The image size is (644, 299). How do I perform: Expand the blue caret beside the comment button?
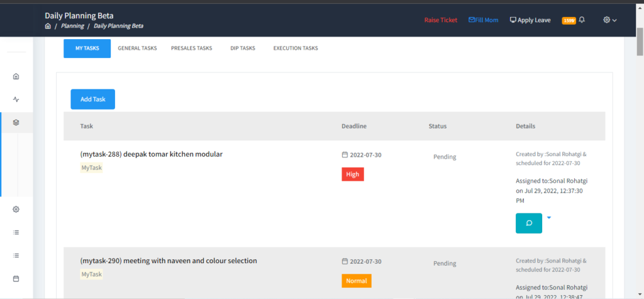pyautogui.click(x=548, y=218)
